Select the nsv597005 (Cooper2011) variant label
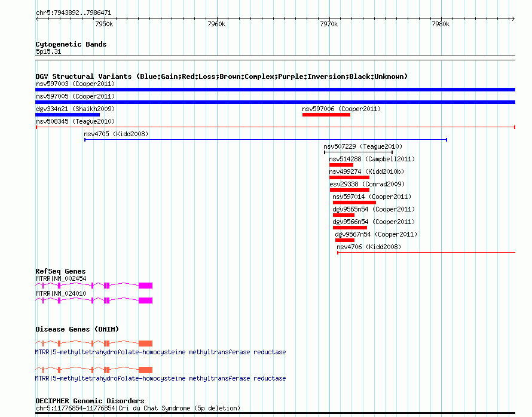 pos(75,96)
